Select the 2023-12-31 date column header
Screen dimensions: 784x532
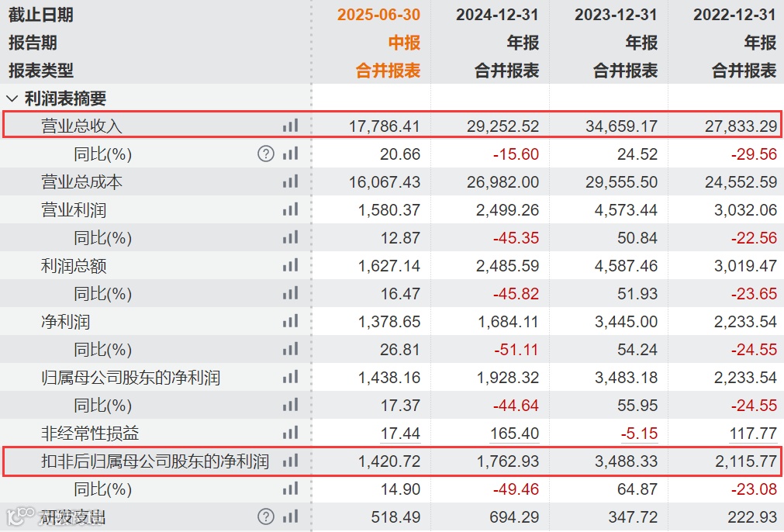click(x=616, y=15)
